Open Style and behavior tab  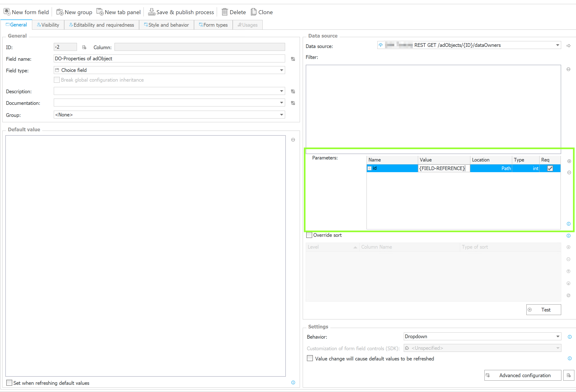click(x=166, y=25)
